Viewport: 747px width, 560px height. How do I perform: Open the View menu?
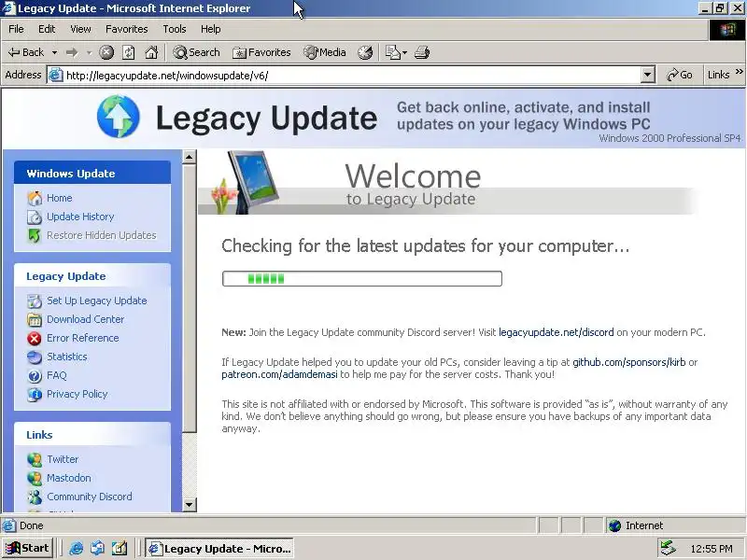[x=80, y=29]
